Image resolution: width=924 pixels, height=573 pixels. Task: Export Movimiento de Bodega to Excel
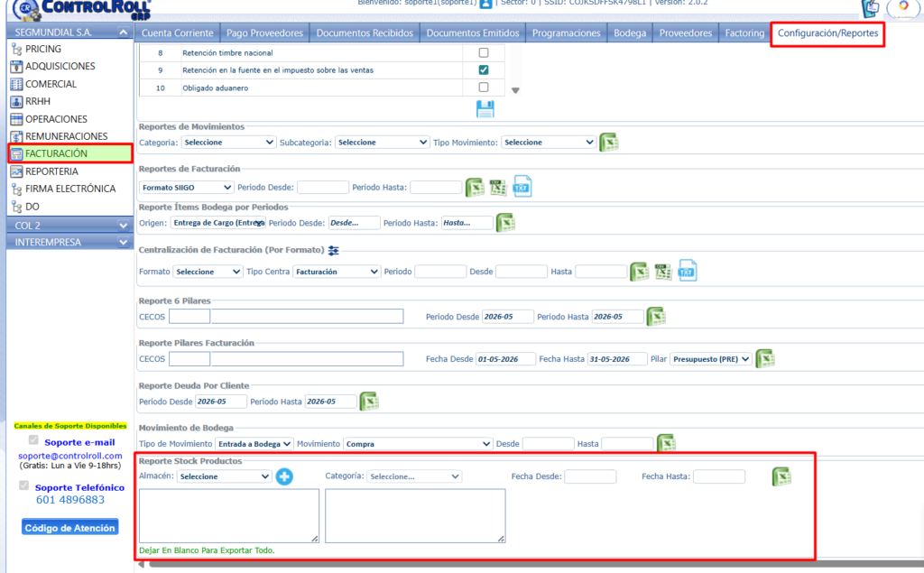coord(666,443)
